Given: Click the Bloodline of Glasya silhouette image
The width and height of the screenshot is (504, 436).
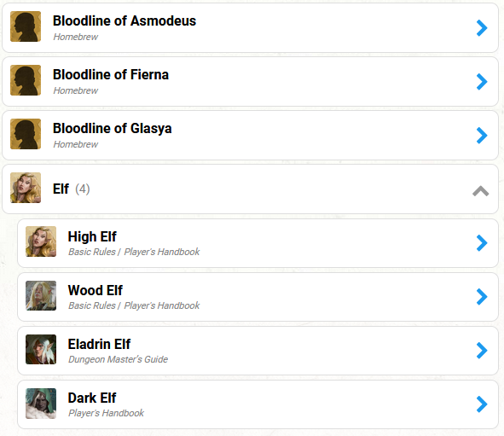Looking at the screenshot, I should tap(26, 134).
